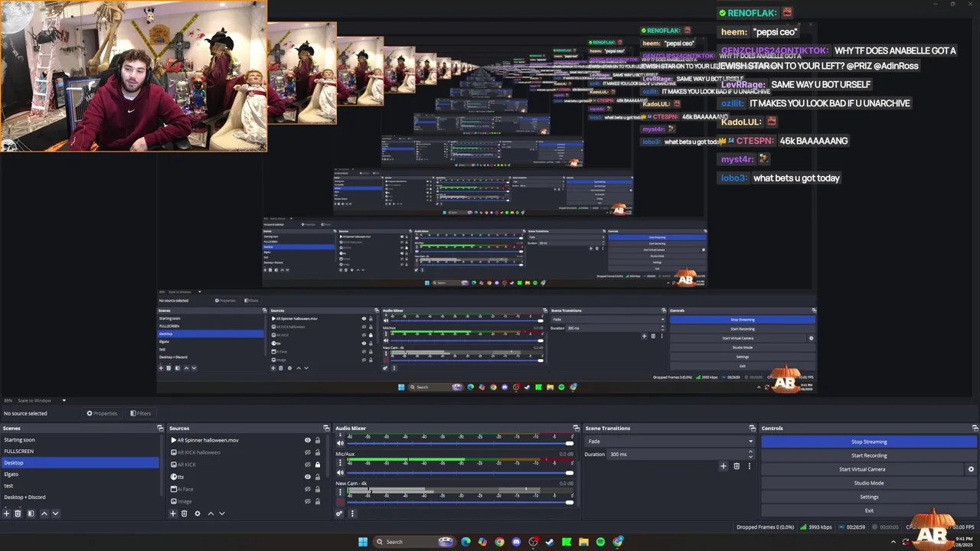
Task: Open OBS Settings from Controls
Action: tap(869, 497)
